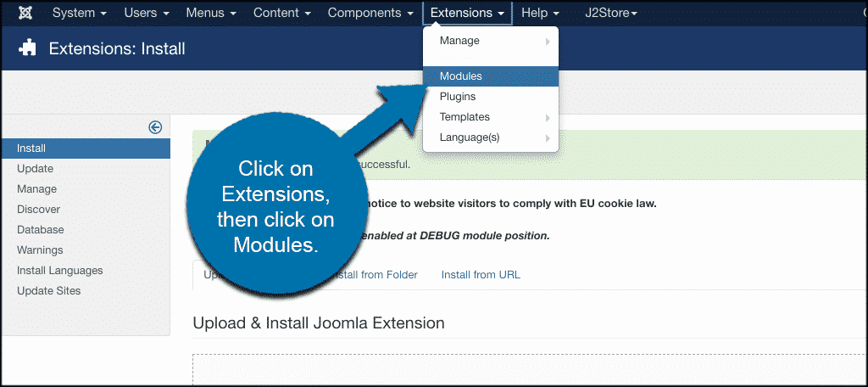
Task: Open the J2Store menu
Action: pyautogui.click(x=611, y=13)
